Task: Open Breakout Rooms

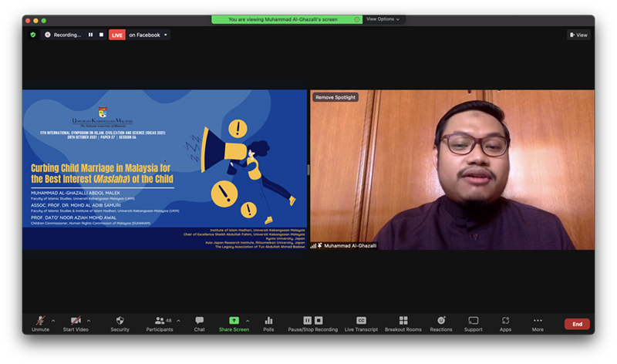Action: (403, 321)
